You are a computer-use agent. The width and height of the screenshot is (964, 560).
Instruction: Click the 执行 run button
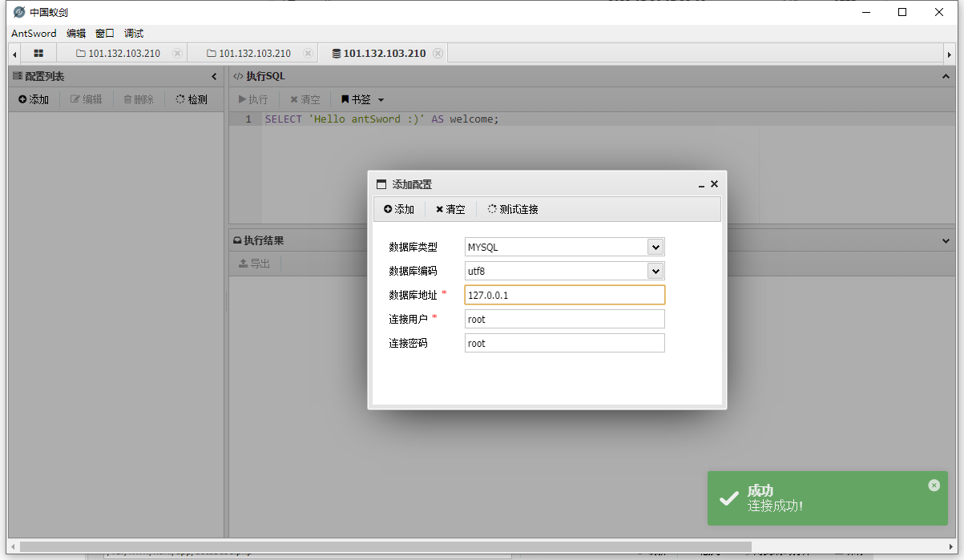[x=253, y=100]
